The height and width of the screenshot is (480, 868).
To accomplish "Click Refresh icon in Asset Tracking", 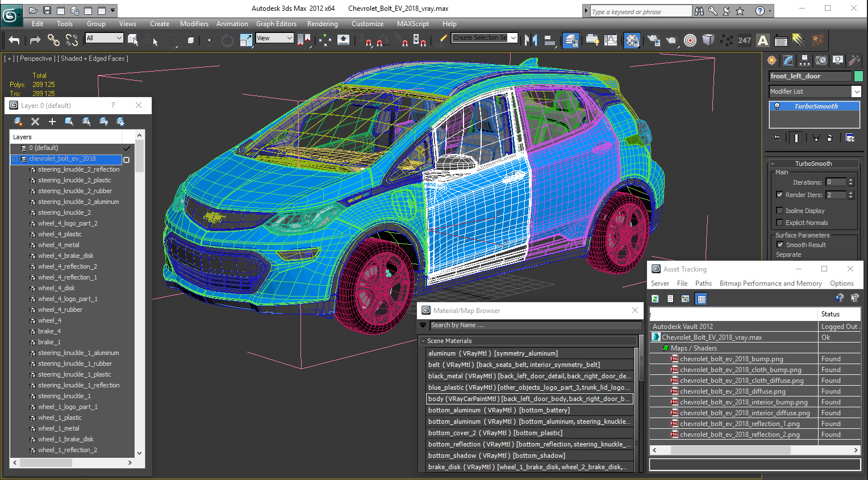I will [655, 299].
